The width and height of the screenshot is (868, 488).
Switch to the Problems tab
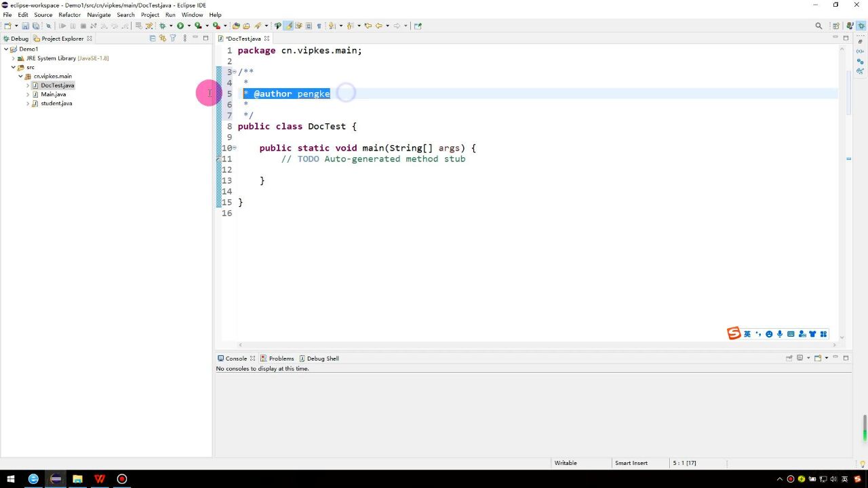tap(277, 359)
